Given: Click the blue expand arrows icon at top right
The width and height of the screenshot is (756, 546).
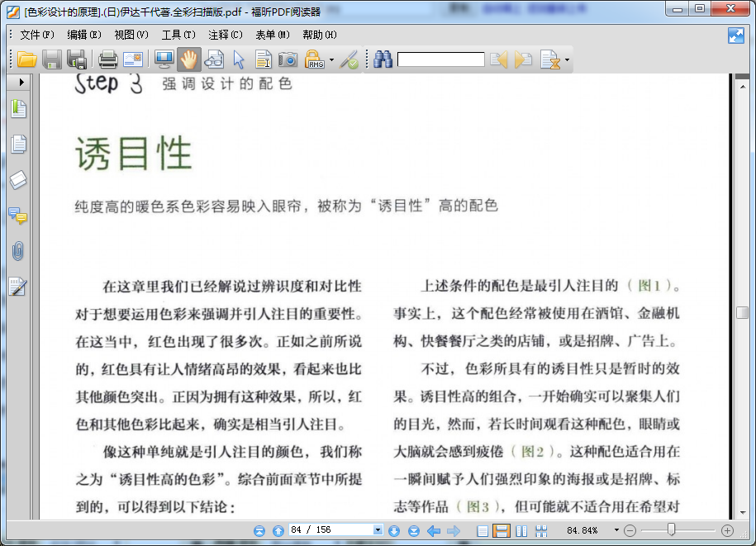Looking at the screenshot, I should coord(735,36).
